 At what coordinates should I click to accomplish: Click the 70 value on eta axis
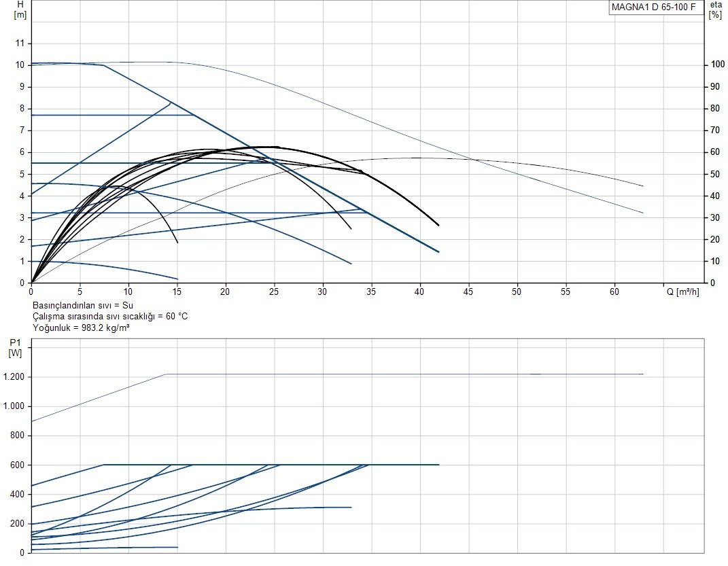click(x=715, y=130)
